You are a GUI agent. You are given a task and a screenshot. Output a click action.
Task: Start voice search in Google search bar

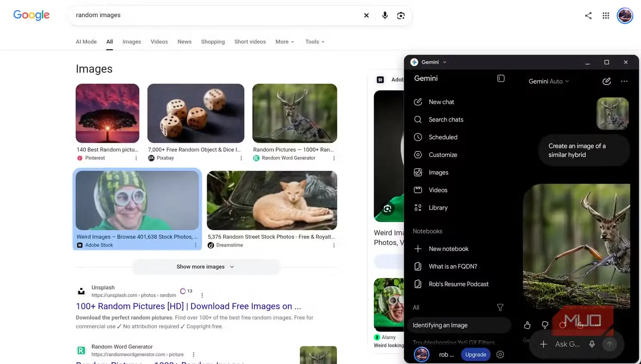(385, 16)
